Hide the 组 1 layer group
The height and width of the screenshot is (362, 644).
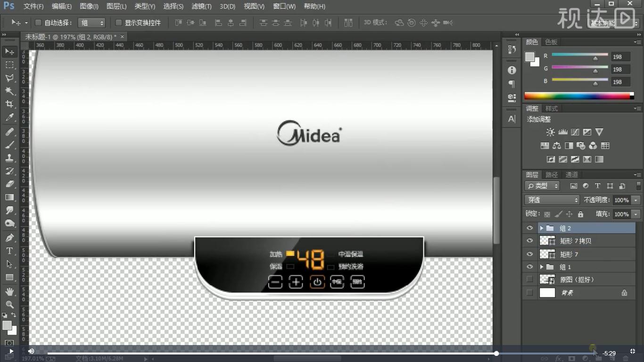[529, 267]
